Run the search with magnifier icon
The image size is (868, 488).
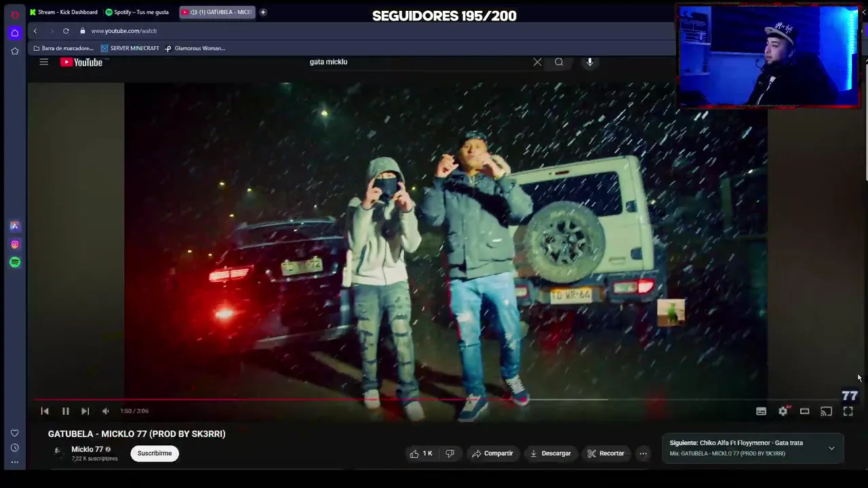tap(559, 62)
